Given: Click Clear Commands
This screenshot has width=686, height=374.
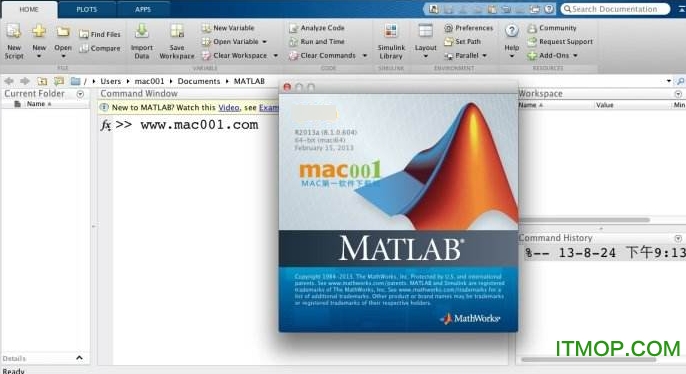Looking at the screenshot, I should (x=322, y=56).
